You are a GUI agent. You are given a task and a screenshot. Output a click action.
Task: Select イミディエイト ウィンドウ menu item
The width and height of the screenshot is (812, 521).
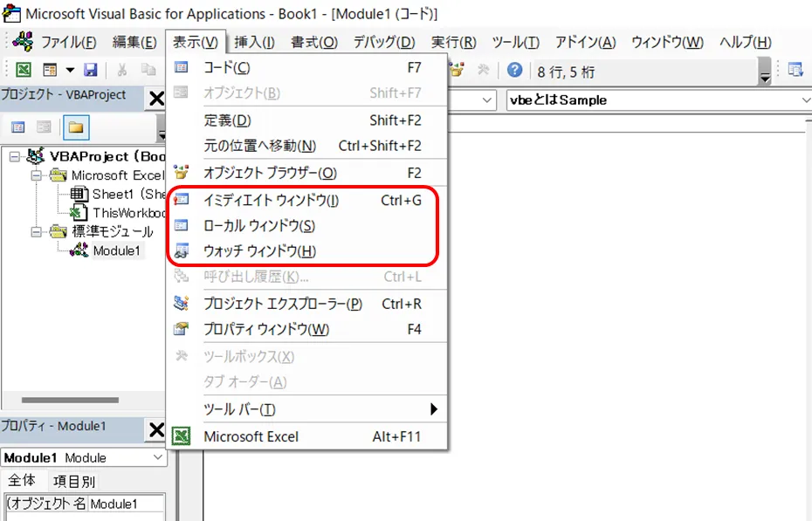(x=271, y=200)
